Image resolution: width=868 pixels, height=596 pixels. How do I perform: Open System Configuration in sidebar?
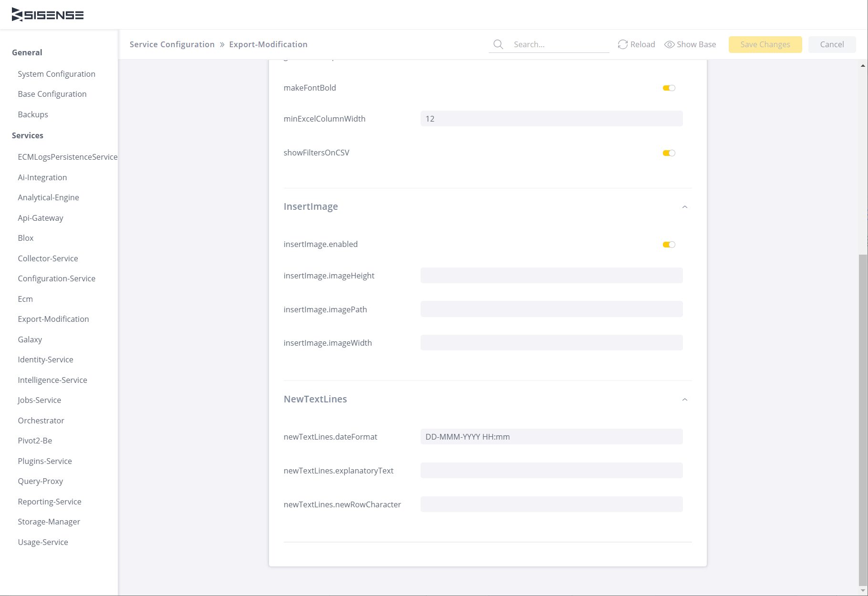coord(56,74)
